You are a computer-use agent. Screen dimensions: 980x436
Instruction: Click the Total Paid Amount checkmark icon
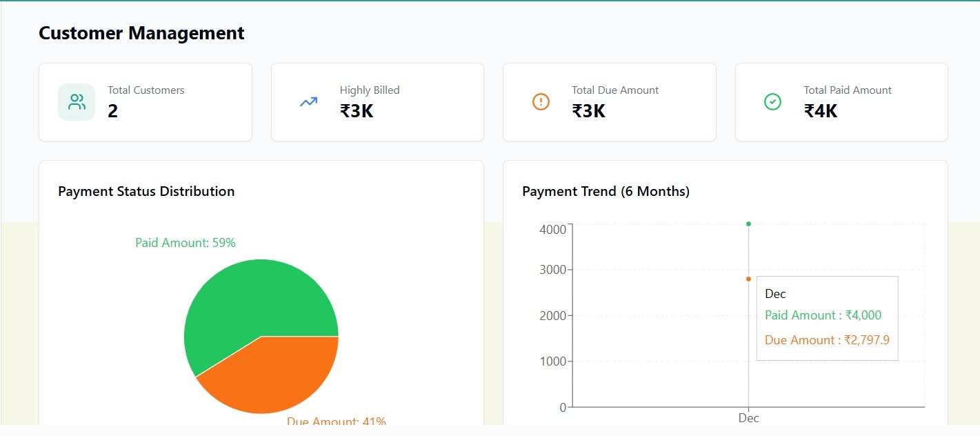pyautogui.click(x=772, y=102)
